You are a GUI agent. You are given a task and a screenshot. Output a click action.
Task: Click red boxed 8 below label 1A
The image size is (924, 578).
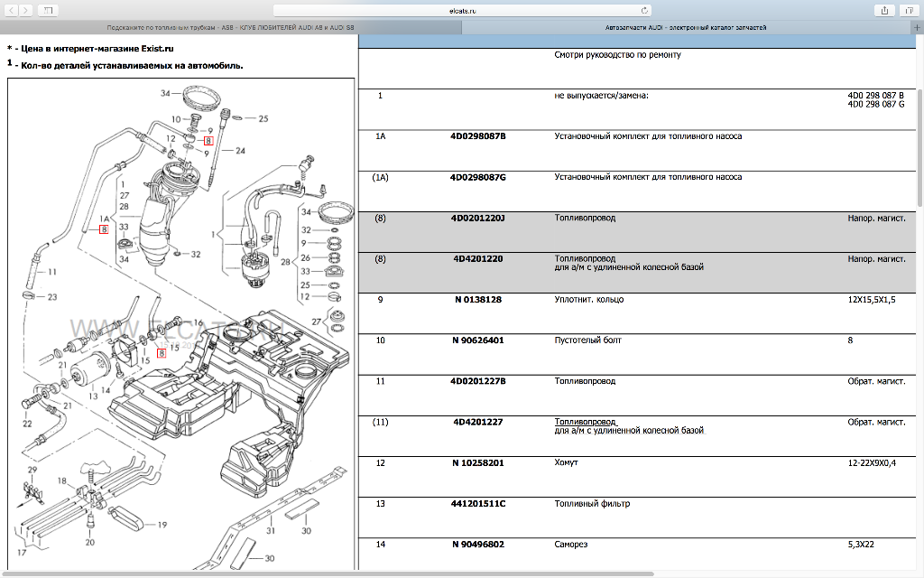[x=104, y=229]
